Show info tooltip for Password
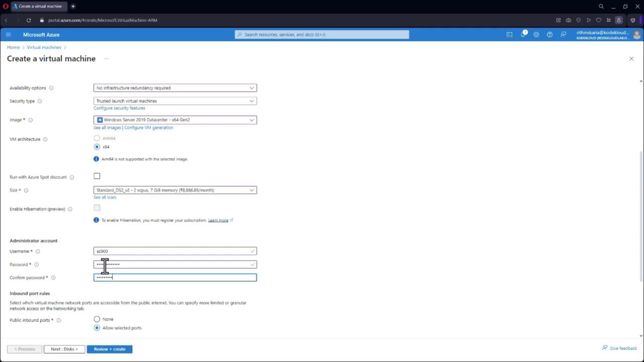The image size is (644, 362). (x=36, y=264)
